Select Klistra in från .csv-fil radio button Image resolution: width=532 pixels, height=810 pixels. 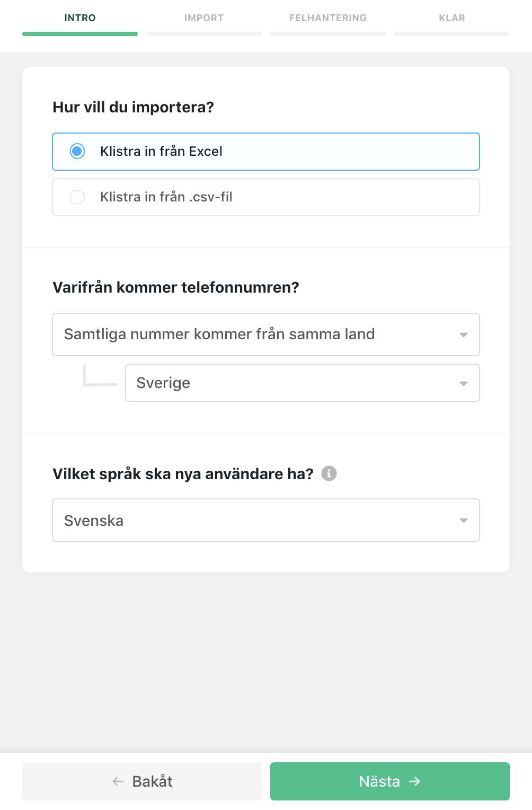point(77,197)
